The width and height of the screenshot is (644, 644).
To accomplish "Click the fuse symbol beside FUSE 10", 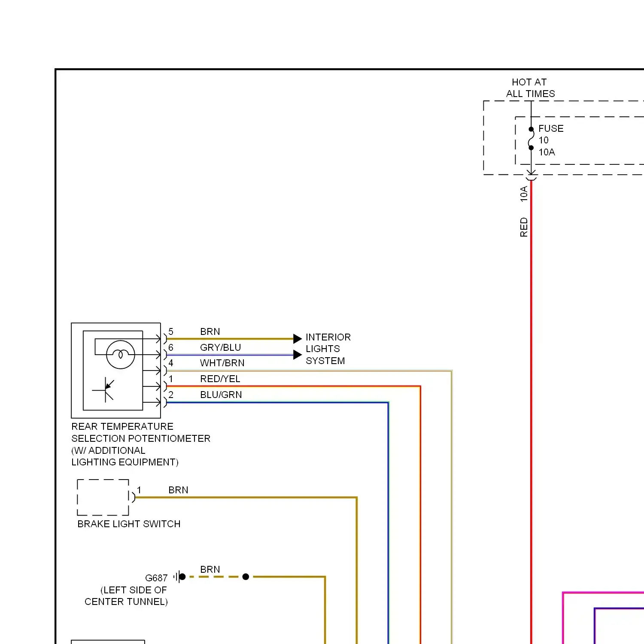I will (531, 138).
